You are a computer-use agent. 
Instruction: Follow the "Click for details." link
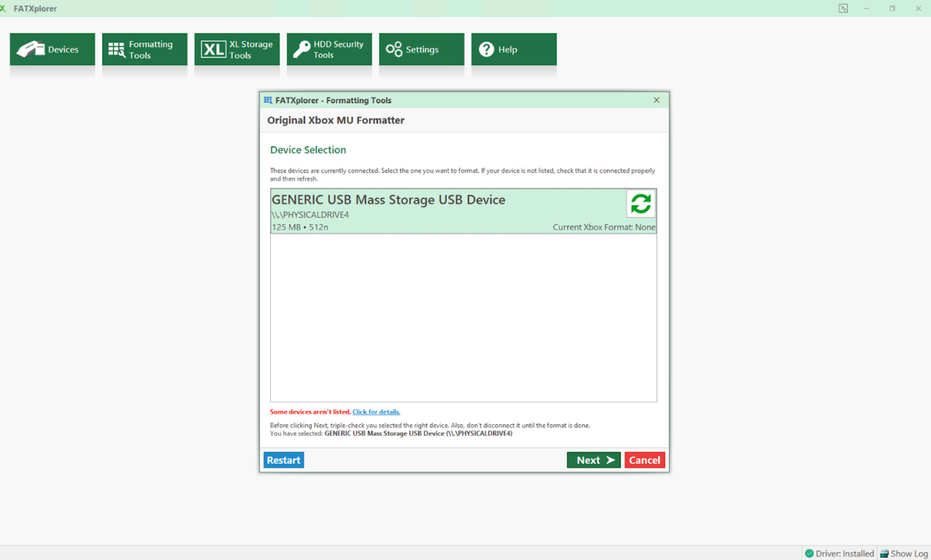(x=376, y=412)
